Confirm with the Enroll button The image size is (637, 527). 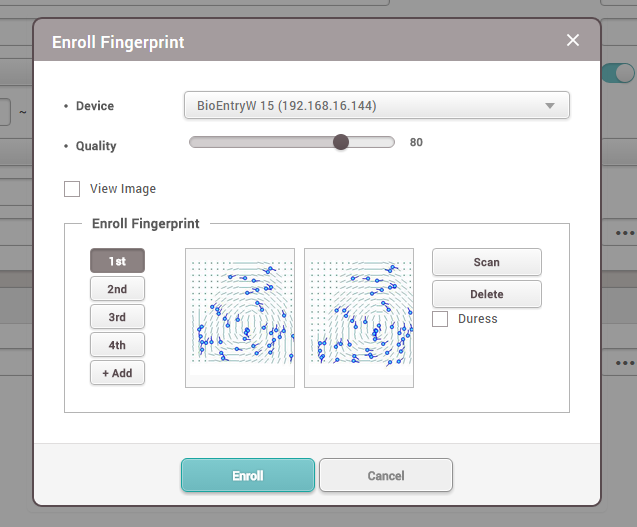tap(248, 475)
